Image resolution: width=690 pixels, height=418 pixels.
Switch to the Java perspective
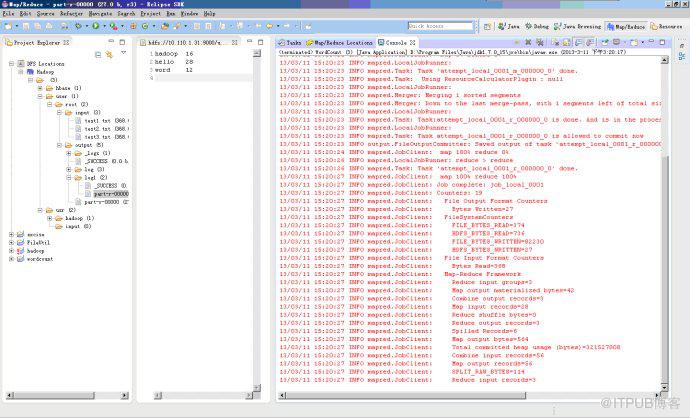[x=509, y=26]
